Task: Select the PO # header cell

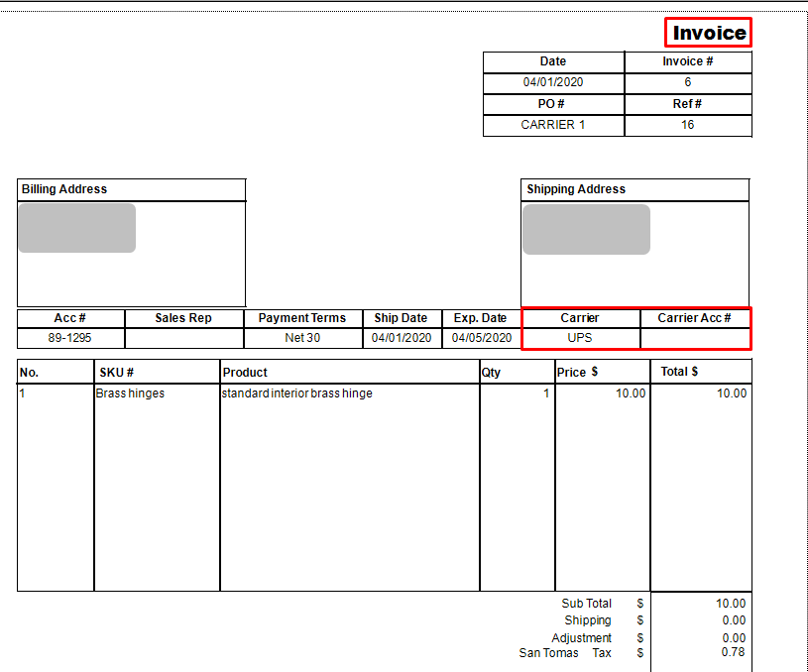Action: tap(552, 104)
